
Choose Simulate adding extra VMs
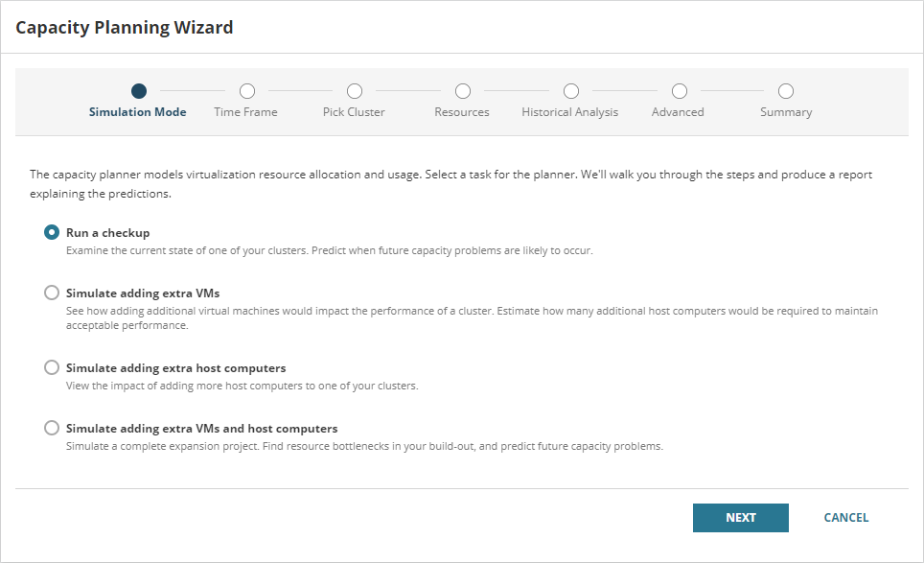click(52, 293)
